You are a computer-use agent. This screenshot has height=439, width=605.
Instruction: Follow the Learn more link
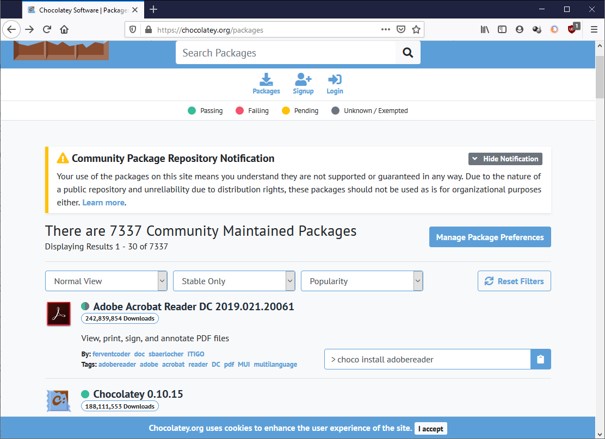pos(103,202)
